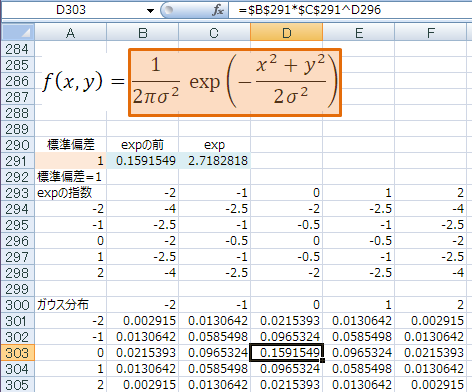Select row 296 header
The image size is (472, 392).
tap(18, 241)
